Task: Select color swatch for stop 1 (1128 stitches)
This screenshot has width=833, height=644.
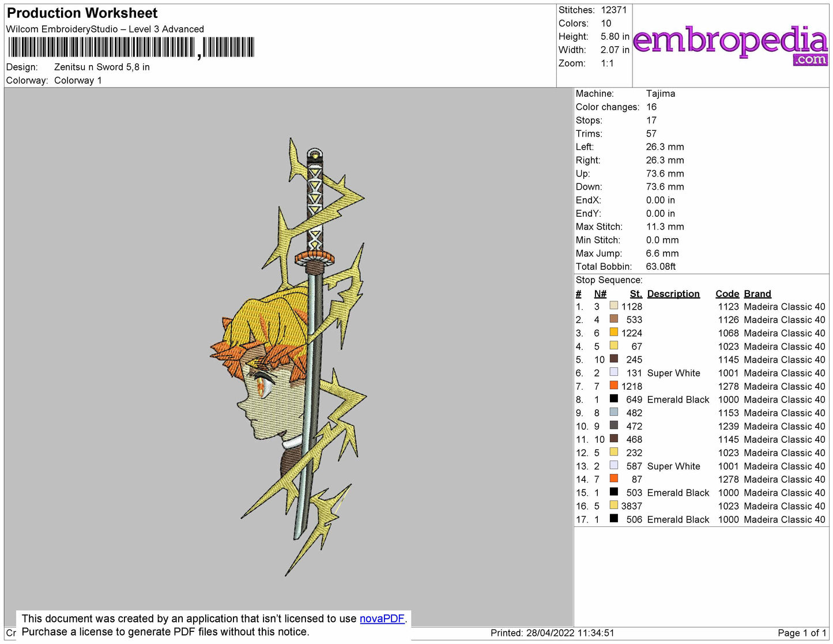Action: [x=613, y=306]
